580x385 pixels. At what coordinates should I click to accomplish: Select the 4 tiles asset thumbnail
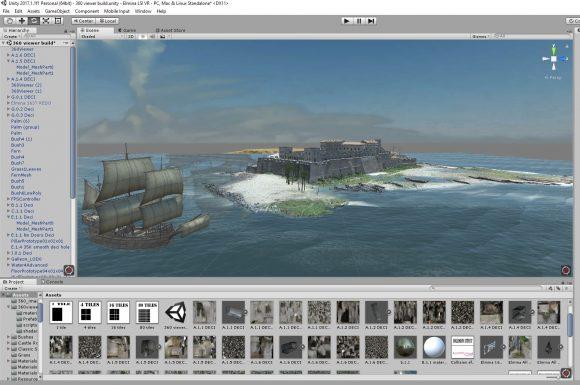[x=90, y=315]
